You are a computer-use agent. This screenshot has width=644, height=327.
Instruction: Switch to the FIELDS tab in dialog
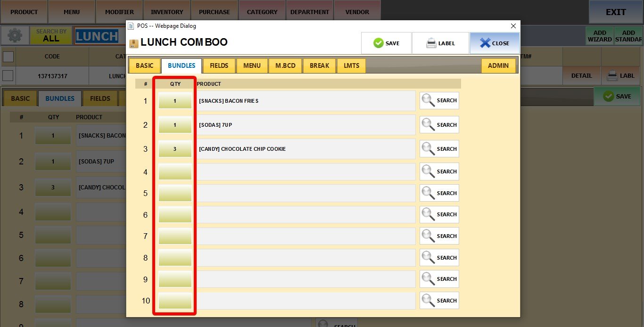[219, 65]
